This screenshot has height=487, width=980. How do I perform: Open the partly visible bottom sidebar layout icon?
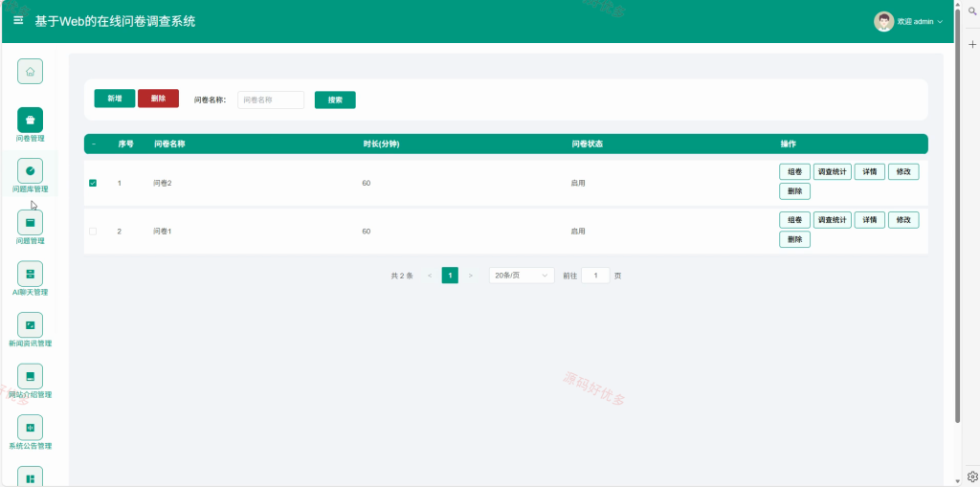pos(30,476)
